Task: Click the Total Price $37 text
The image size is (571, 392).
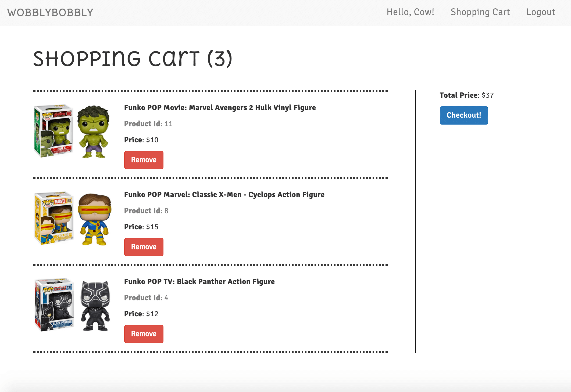Action: click(466, 95)
